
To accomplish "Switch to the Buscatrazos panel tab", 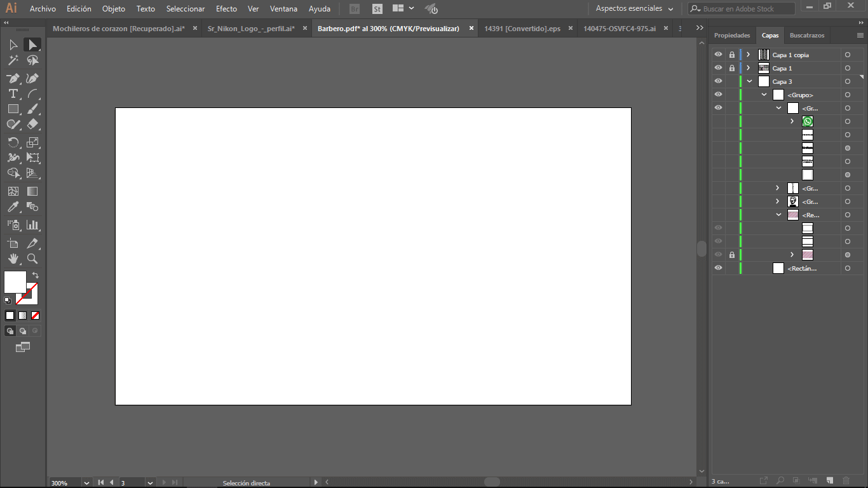I will [807, 36].
